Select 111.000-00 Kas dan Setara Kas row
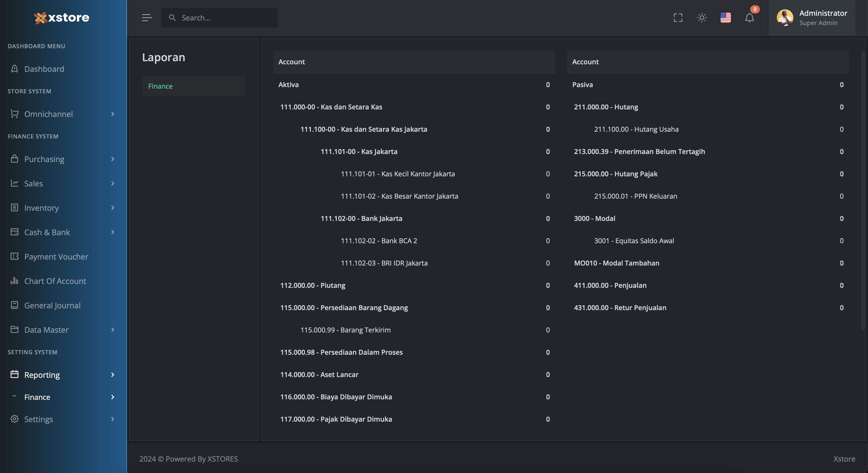This screenshot has width=868, height=473. (414, 107)
